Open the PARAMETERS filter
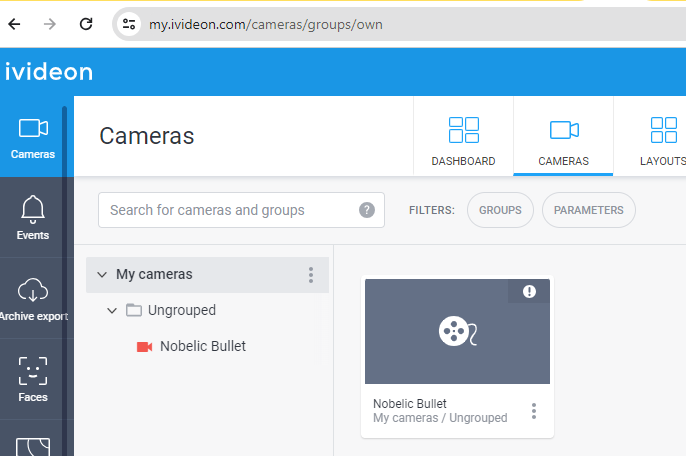This screenshot has width=686, height=456. (588, 210)
